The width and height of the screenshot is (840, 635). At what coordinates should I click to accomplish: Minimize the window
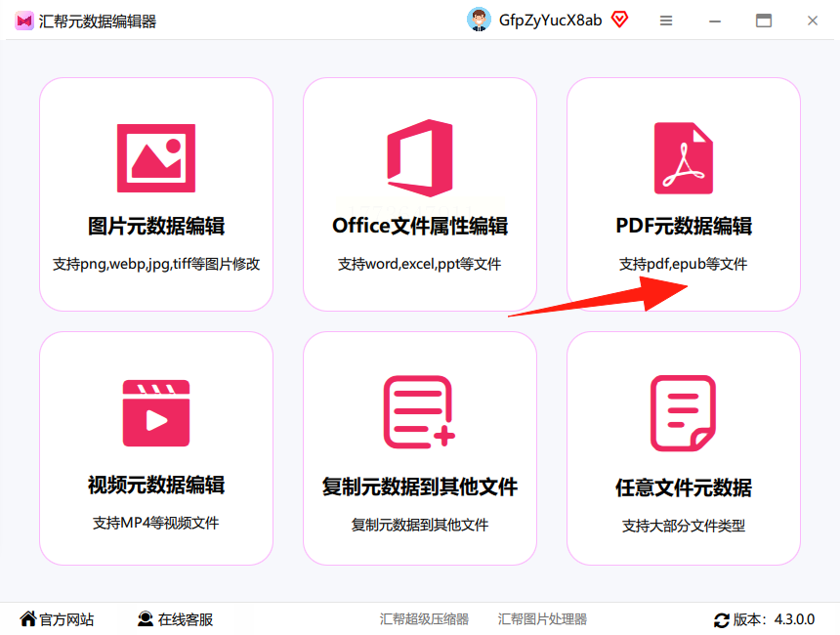click(715, 21)
